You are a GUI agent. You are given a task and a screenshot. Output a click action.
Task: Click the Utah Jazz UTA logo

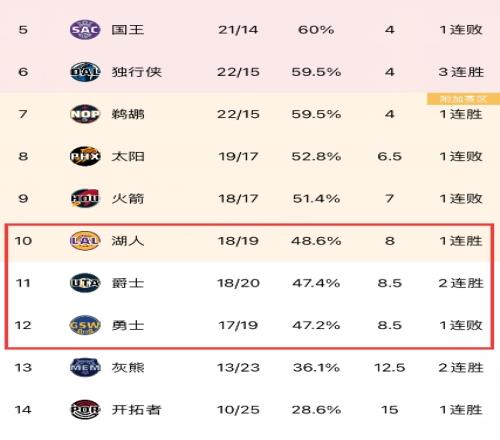(85, 283)
